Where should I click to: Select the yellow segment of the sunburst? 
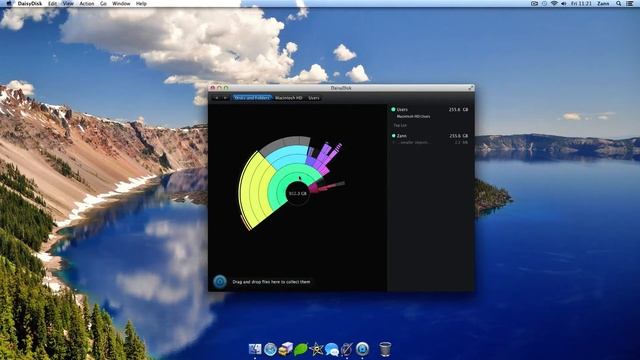[x=255, y=190]
